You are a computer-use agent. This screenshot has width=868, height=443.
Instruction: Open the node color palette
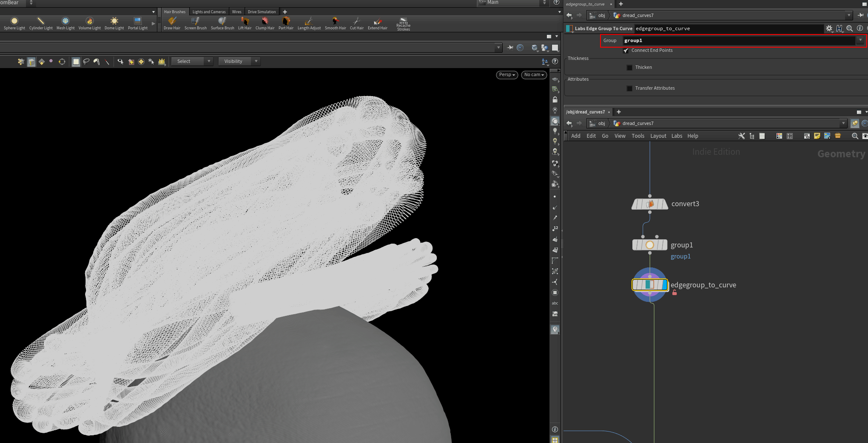coord(779,136)
